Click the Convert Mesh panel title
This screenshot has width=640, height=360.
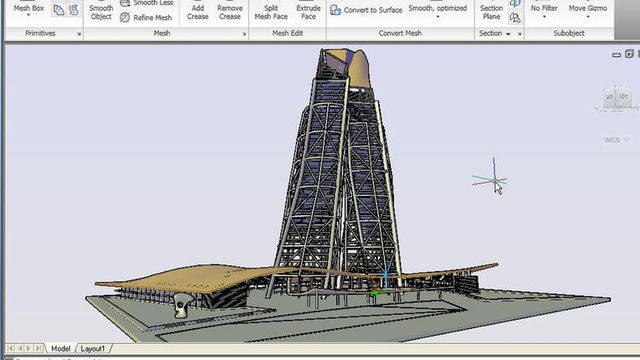(x=400, y=33)
